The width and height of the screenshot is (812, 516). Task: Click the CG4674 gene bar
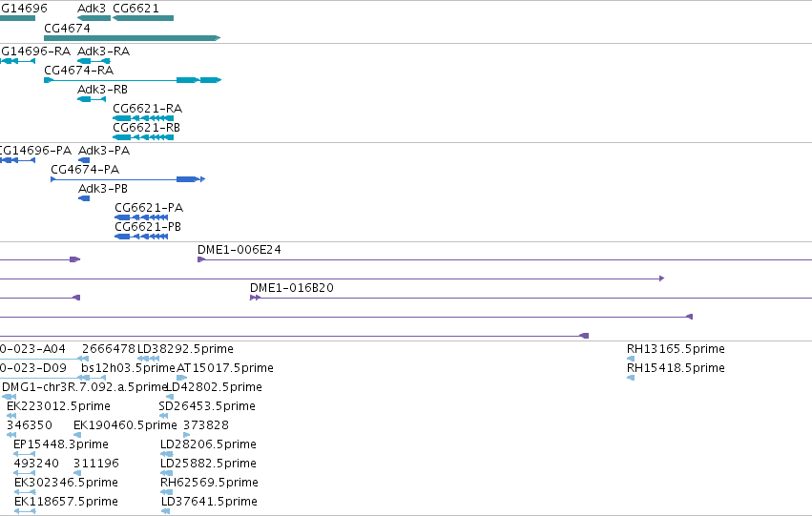tap(133, 38)
